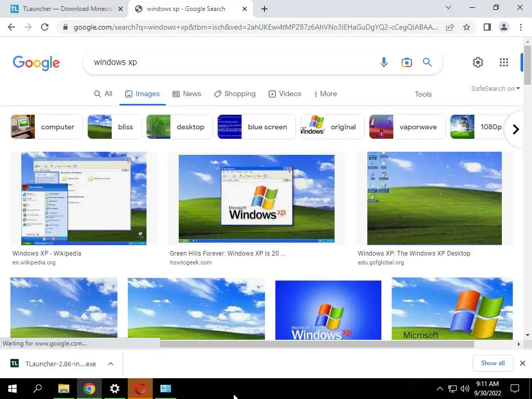Open File Explorer from the taskbar
Image resolution: width=532 pixels, height=399 pixels.
pos(63,389)
